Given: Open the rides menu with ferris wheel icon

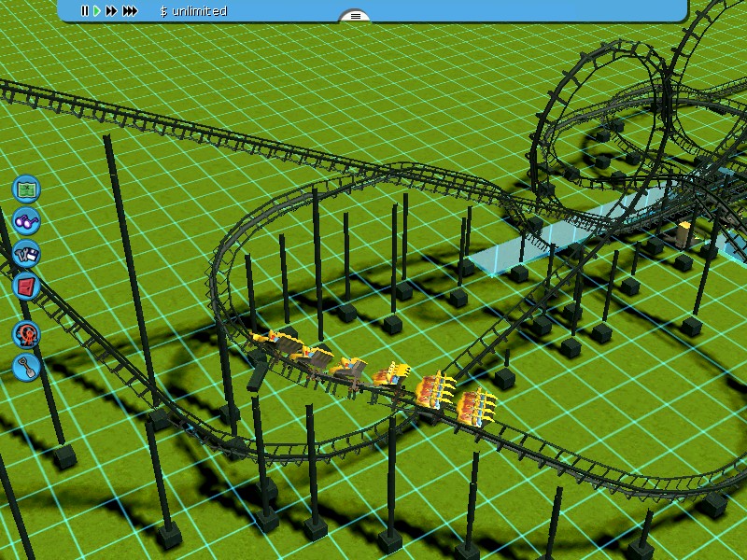Looking at the screenshot, I should 26,333.
